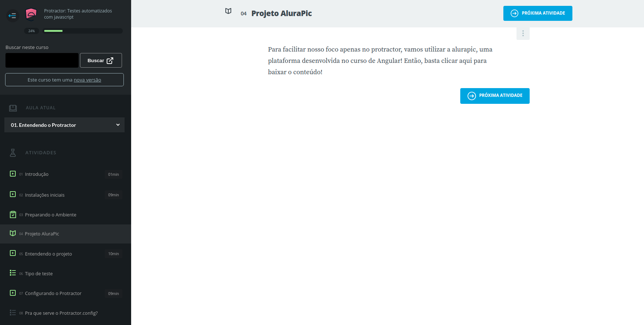Open activity 08 Pra que serve o Protractor.config?
Image resolution: width=644 pixels, height=325 pixels.
coord(65,313)
